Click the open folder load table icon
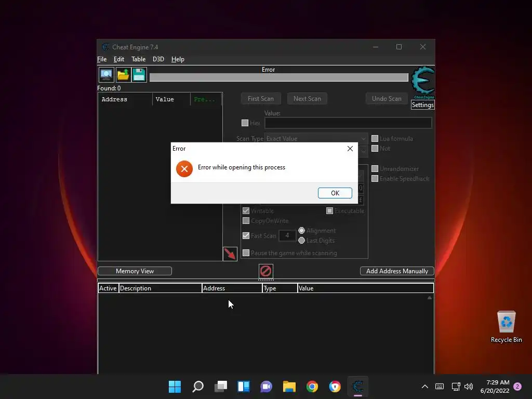 pyautogui.click(x=123, y=75)
